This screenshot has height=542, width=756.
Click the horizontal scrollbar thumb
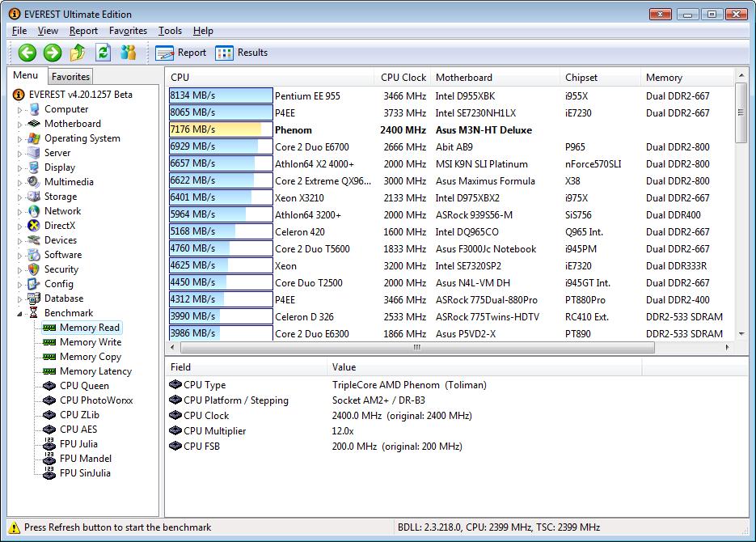(x=417, y=347)
